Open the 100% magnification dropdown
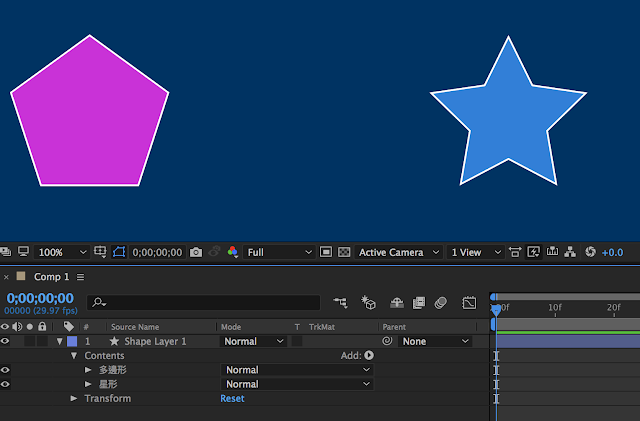640x421 pixels. point(62,252)
